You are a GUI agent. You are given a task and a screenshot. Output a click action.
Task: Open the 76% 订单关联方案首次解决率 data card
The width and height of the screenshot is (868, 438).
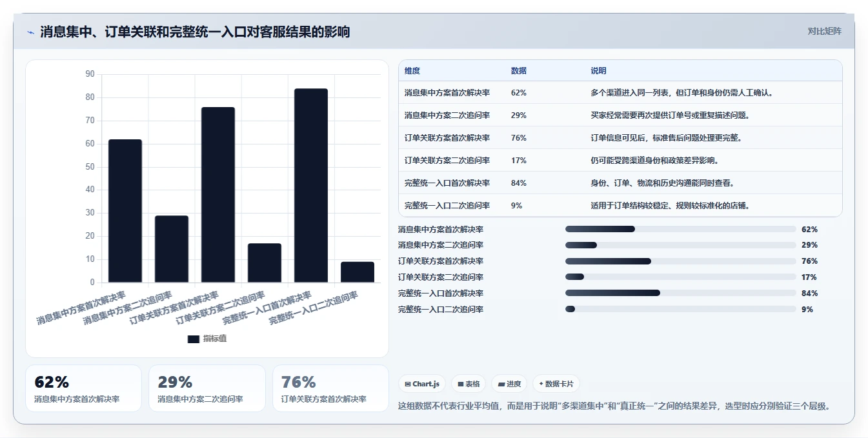[330, 388]
